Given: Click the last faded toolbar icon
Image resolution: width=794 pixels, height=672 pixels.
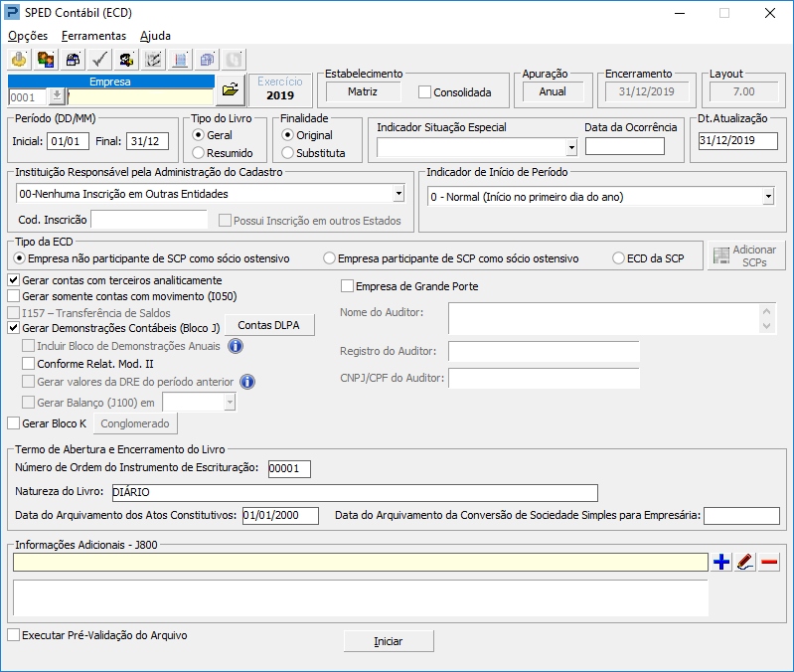Looking at the screenshot, I should [234, 60].
